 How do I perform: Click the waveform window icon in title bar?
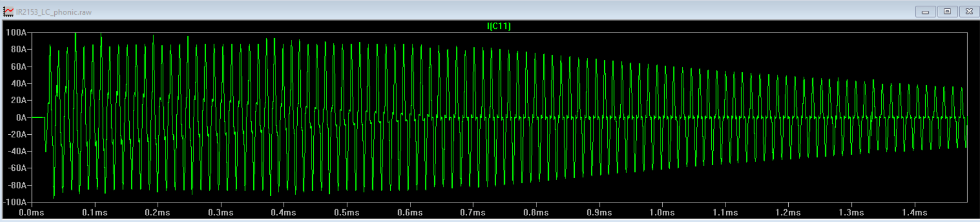coord(8,11)
